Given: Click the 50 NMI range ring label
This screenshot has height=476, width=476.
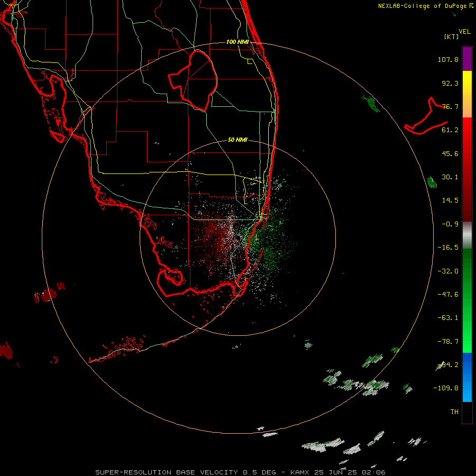Looking at the screenshot, I should pyautogui.click(x=237, y=140).
